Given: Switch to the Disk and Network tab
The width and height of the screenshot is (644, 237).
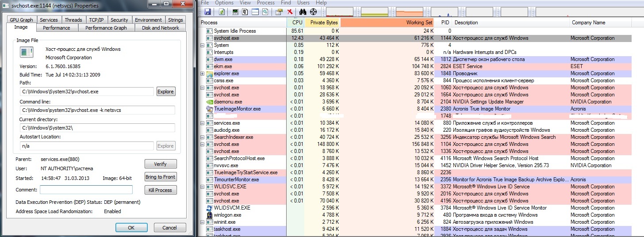Looking at the screenshot, I should [161, 28].
